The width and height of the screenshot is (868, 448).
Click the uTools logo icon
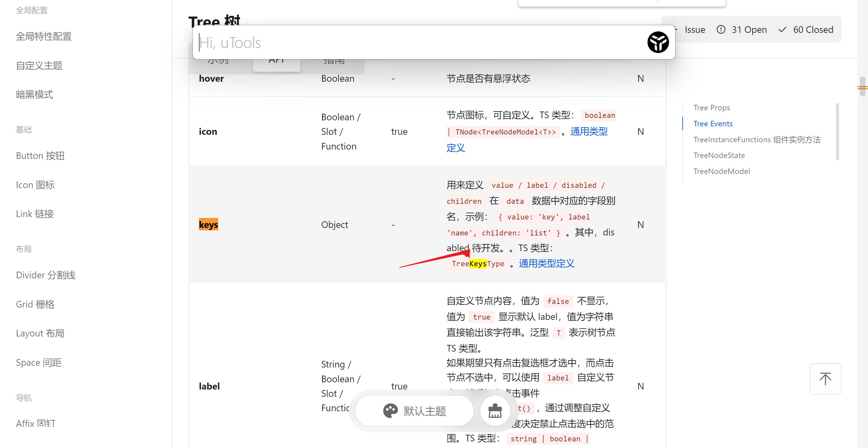(658, 42)
